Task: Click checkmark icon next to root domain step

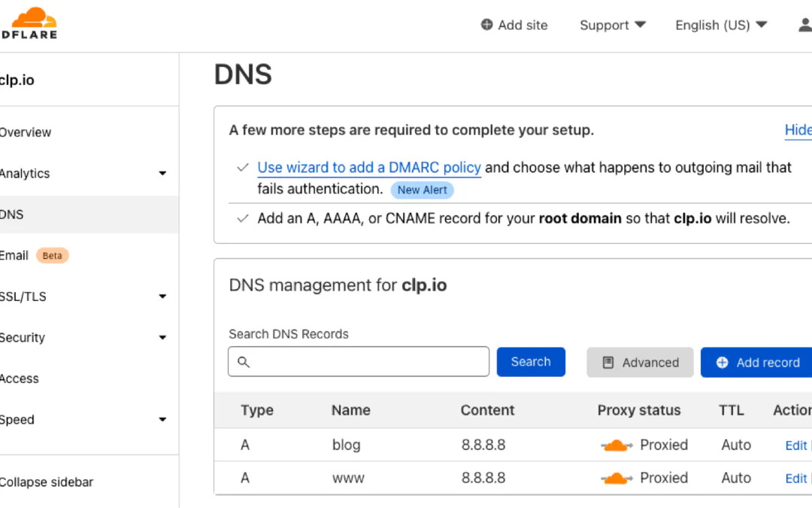Action: click(x=242, y=219)
